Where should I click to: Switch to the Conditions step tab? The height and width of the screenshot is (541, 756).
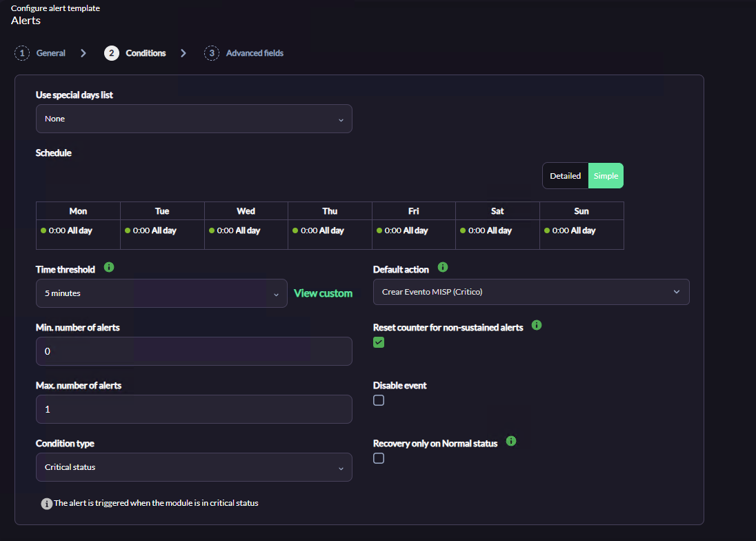coord(146,53)
